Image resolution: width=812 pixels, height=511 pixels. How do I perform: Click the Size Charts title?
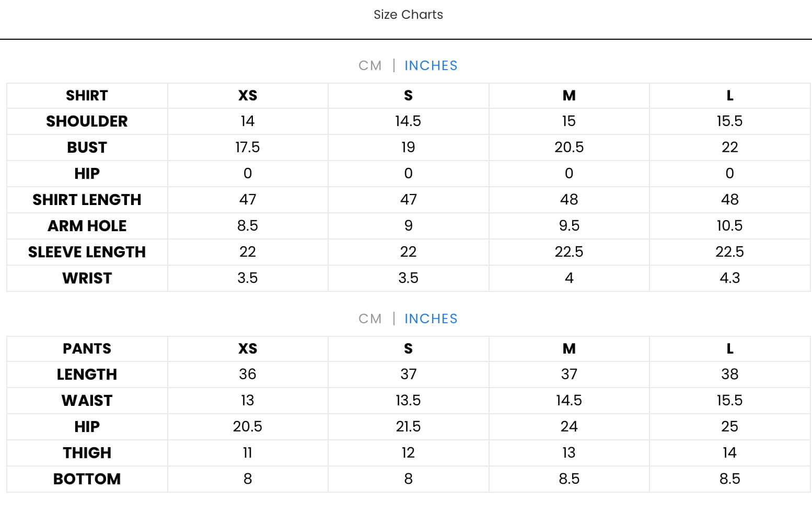point(408,15)
